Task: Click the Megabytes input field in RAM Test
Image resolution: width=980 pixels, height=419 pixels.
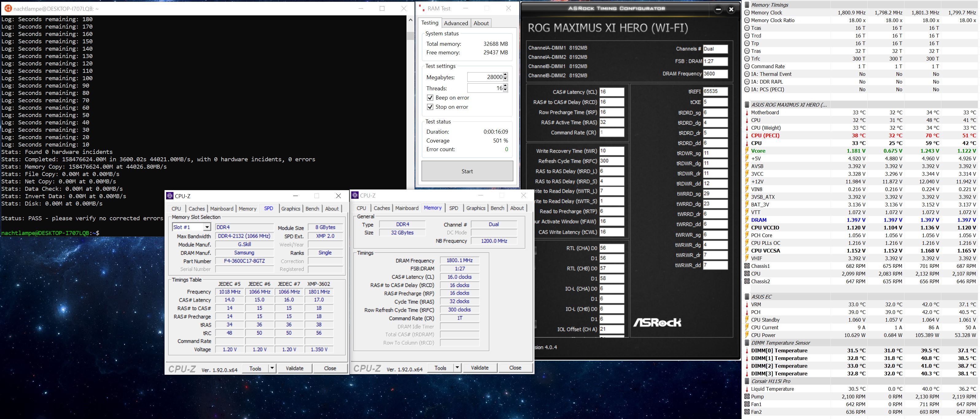Action: pyautogui.click(x=485, y=77)
